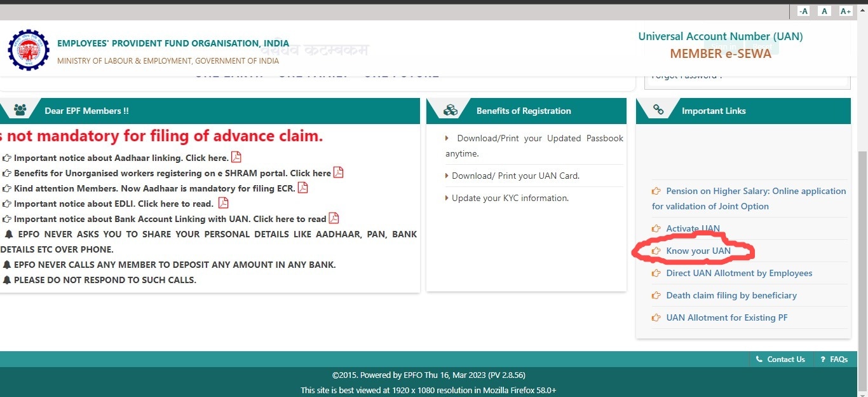
Task: Open the Aadhaar linking notice text link
Action: coord(121,158)
